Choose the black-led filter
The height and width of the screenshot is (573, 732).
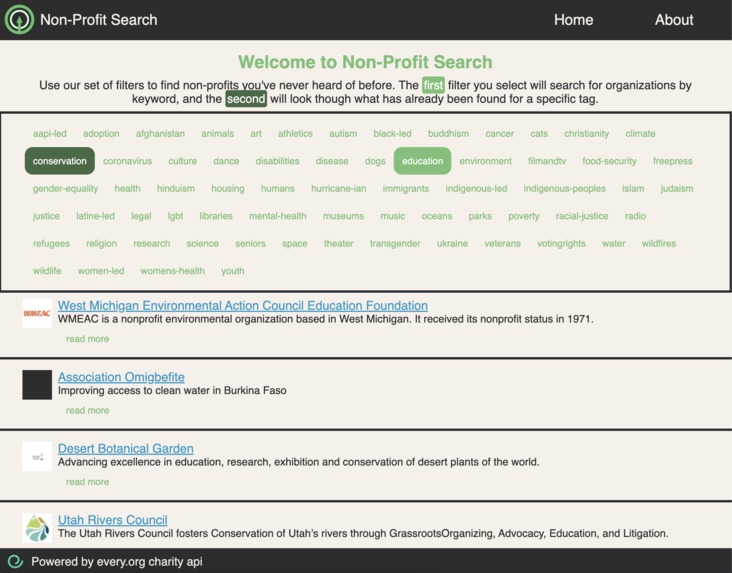(393, 134)
